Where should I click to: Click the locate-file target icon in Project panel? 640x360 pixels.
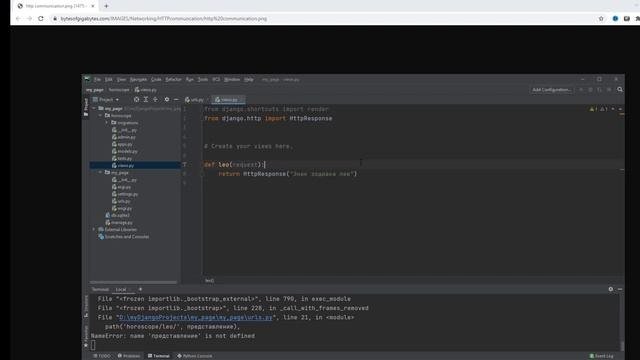[x=136, y=100]
